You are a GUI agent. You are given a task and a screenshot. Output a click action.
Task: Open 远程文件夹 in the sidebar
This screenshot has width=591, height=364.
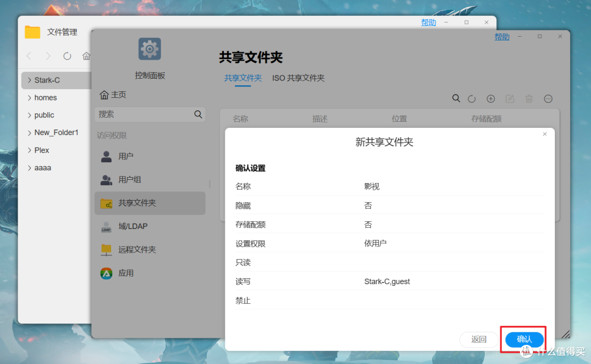pyautogui.click(x=149, y=250)
